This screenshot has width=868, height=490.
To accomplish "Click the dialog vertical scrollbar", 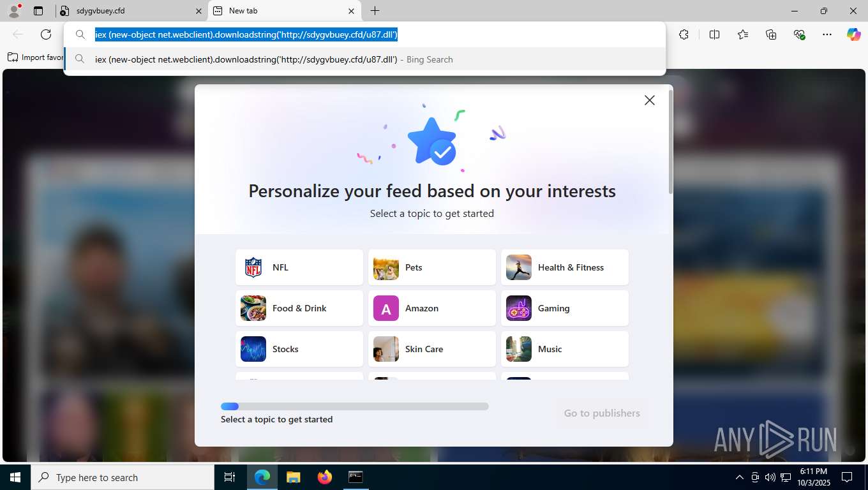I will (x=670, y=142).
